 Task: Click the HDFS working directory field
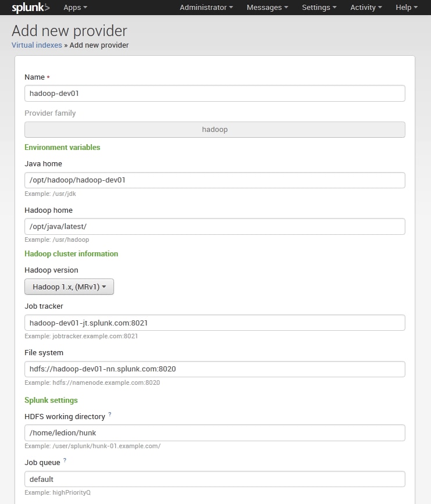(215, 432)
